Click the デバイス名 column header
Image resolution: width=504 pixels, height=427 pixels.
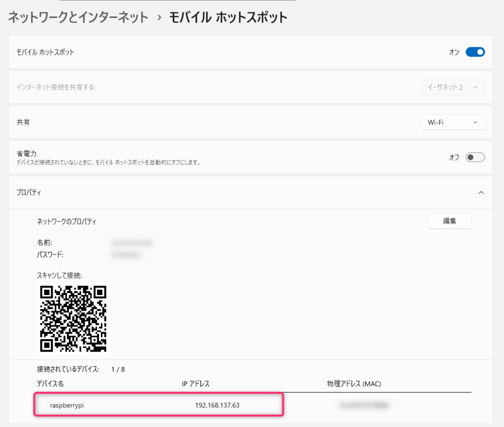[x=51, y=384]
